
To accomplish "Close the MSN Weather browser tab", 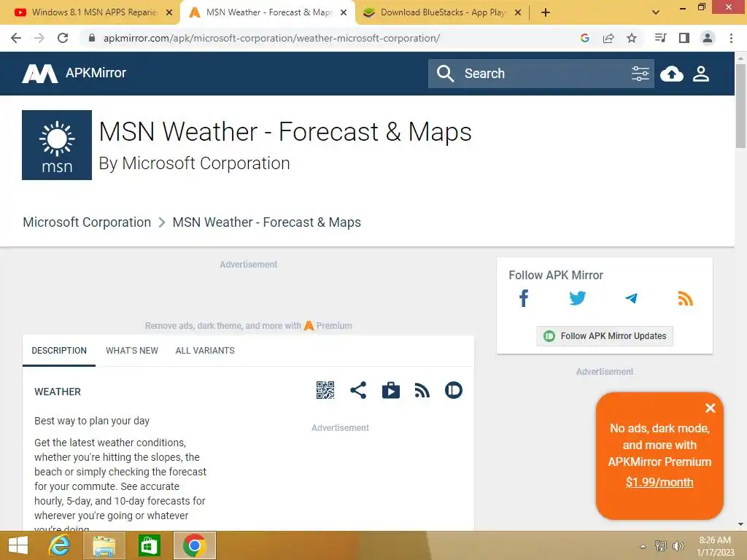I will tap(344, 12).
